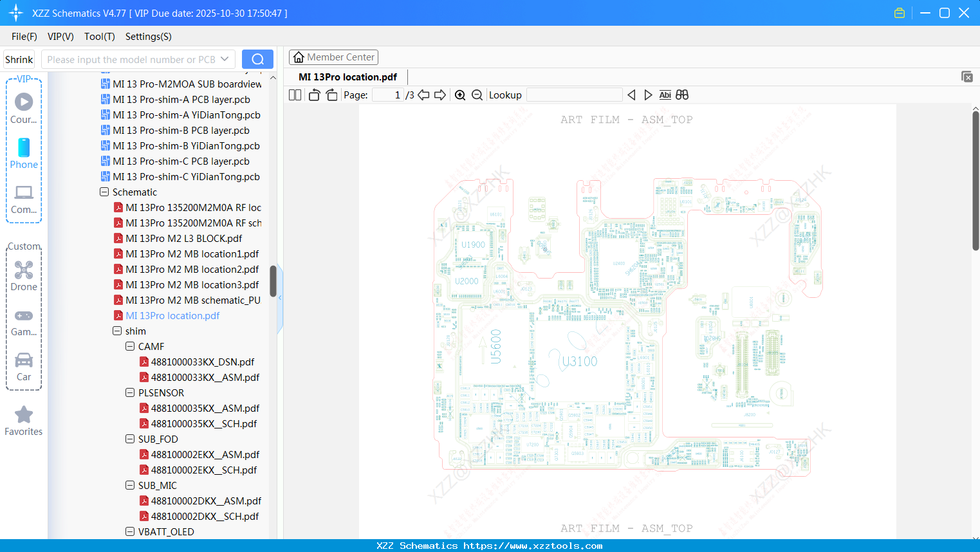The height and width of the screenshot is (552, 980).
Task: Collapse the shim folder in the tree
Action: 117,331
